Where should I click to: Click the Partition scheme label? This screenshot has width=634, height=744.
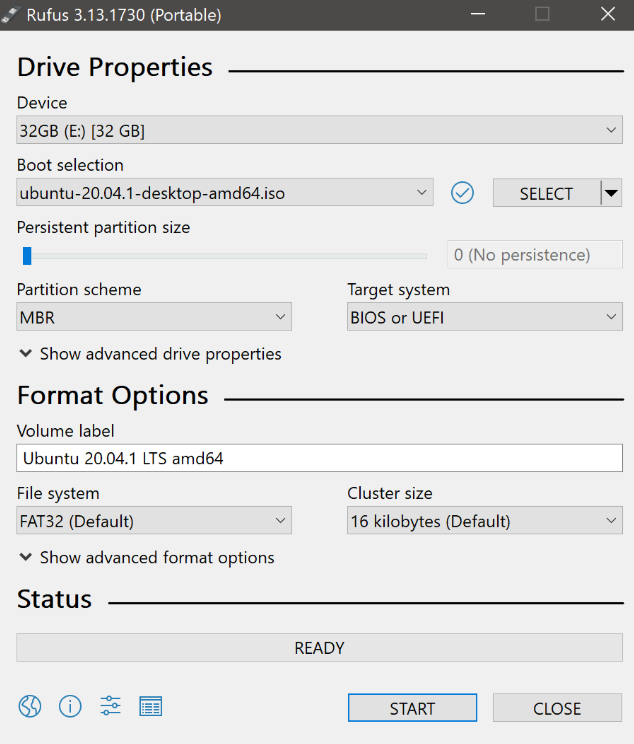coord(79,289)
